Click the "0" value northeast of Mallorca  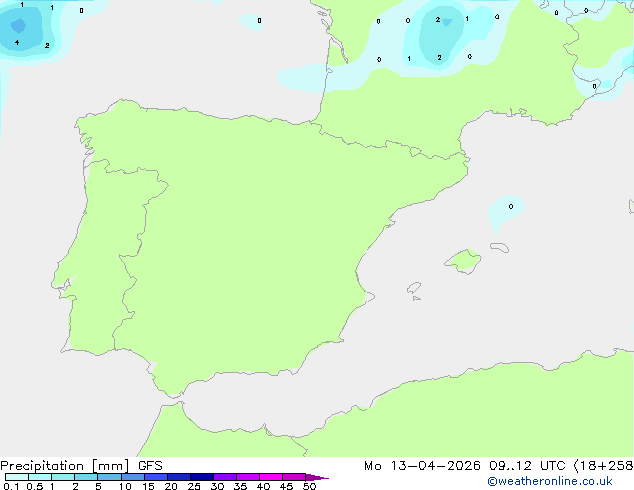pyautogui.click(x=511, y=207)
